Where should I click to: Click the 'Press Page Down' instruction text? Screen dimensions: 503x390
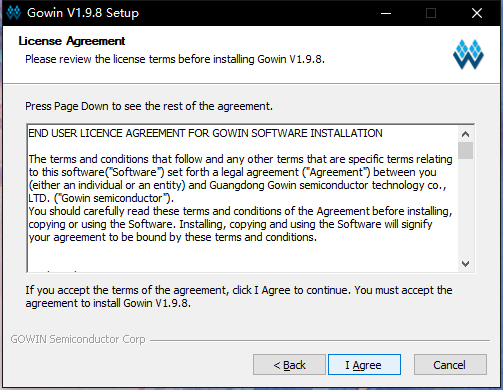pyautogui.click(x=149, y=106)
